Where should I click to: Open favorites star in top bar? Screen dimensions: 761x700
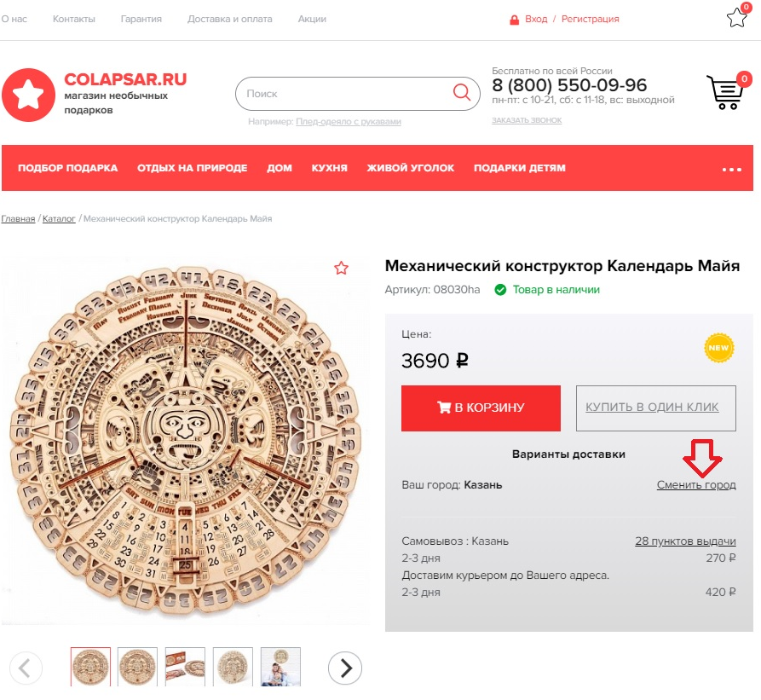(x=737, y=18)
